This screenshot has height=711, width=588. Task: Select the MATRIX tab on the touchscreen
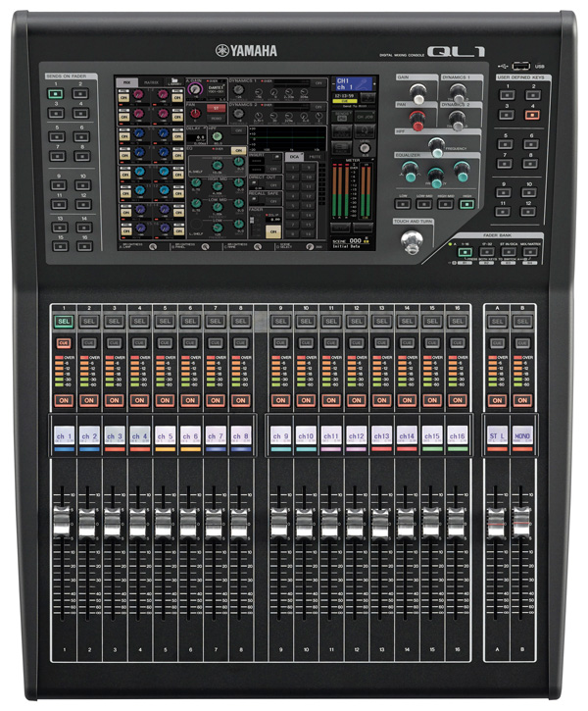click(151, 82)
